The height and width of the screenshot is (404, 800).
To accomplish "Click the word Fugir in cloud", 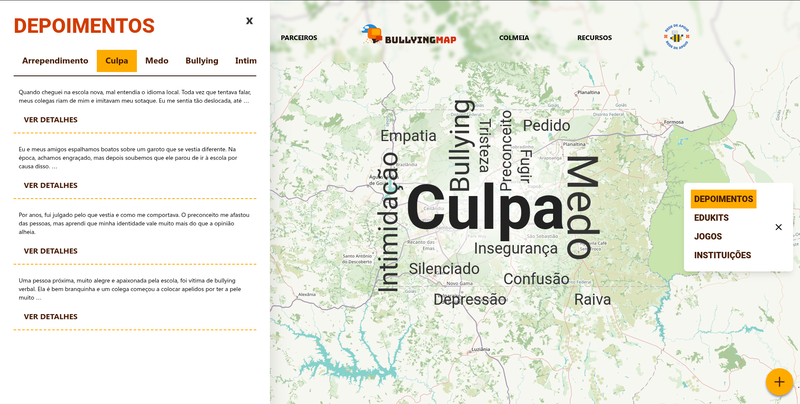I will point(524,166).
